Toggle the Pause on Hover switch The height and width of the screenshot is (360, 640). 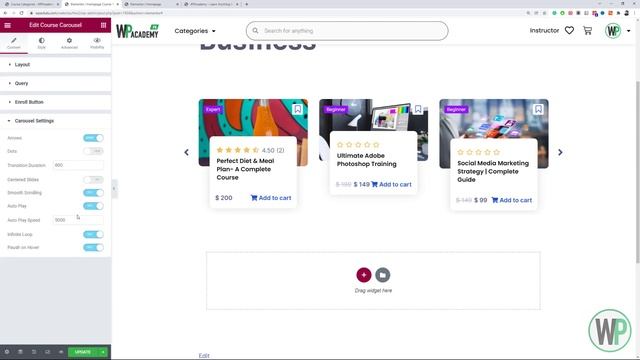click(x=93, y=247)
